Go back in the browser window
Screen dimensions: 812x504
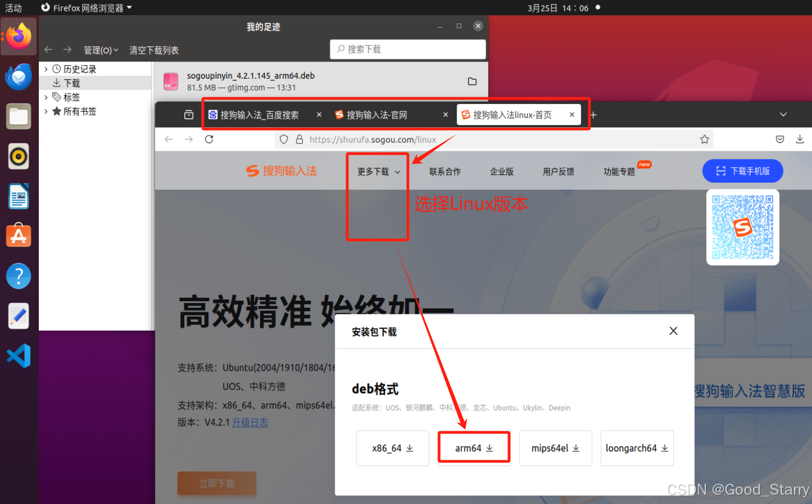pyautogui.click(x=168, y=139)
